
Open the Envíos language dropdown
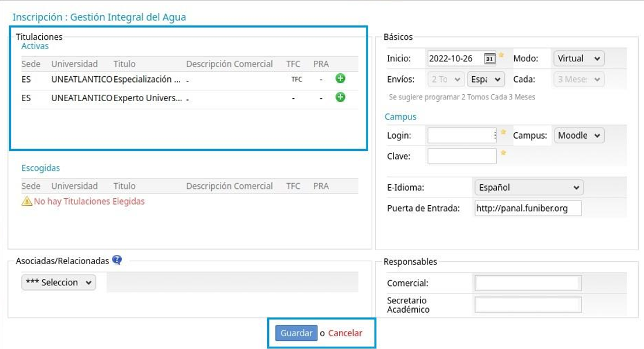[485, 79]
